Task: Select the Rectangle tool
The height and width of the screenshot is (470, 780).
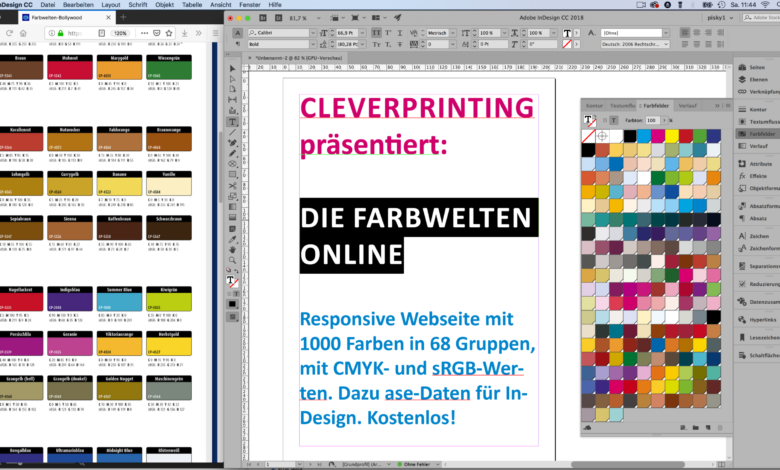Action: coord(232,175)
